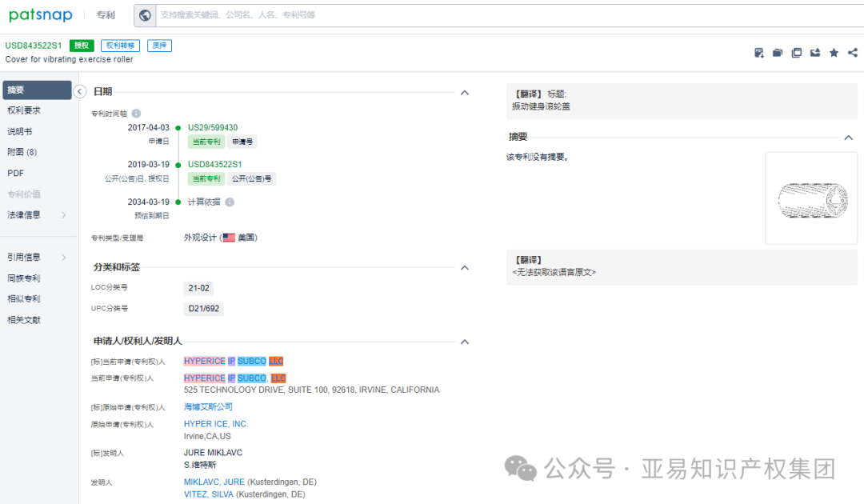Collapse the 申请人/权利人/发明人 section
The image size is (864, 504).
(464, 342)
